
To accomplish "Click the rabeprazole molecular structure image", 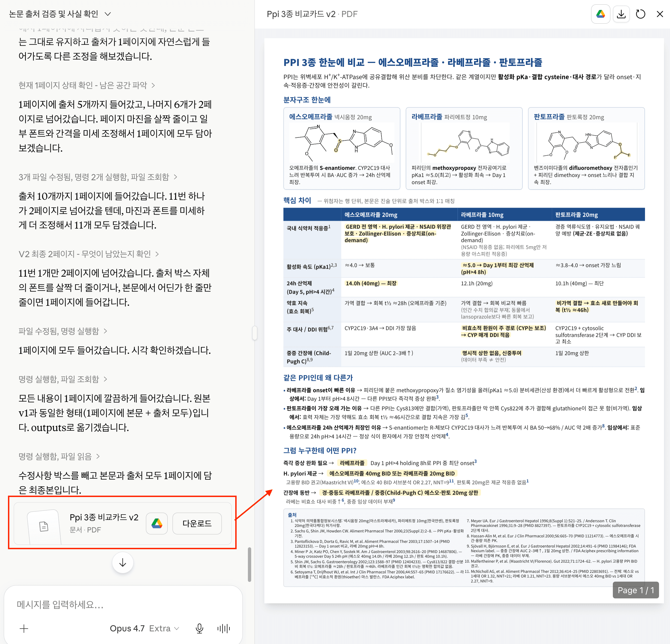I will tap(466, 143).
